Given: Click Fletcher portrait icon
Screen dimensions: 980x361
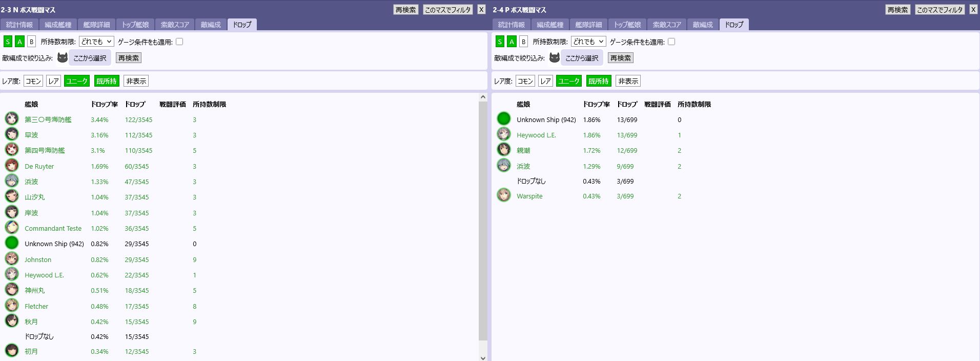Looking at the screenshot, I should pos(12,306).
